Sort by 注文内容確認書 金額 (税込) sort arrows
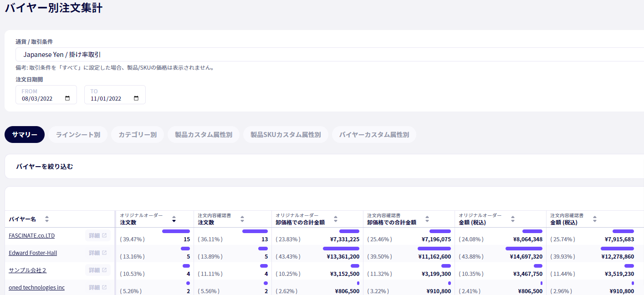 (596, 219)
